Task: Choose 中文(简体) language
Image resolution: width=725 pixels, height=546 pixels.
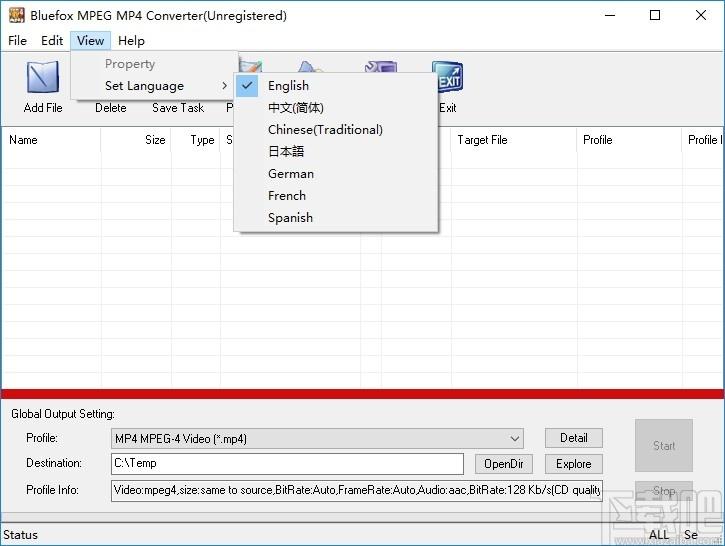Action: pyautogui.click(x=336, y=108)
